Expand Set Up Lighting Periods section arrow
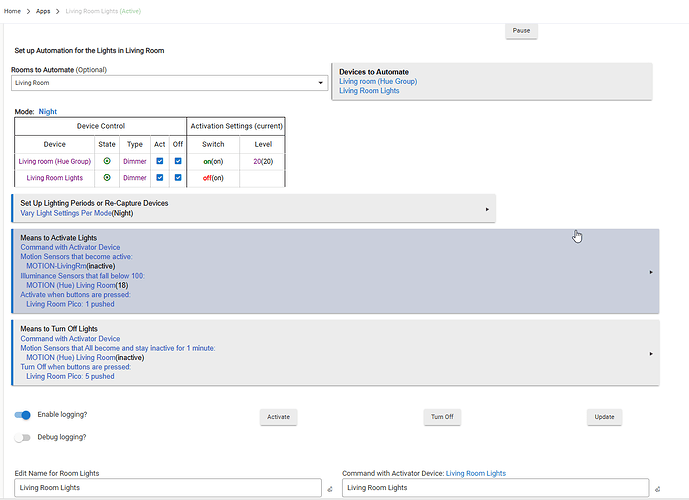This screenshot has width=689, height=500. tap(487, 209)
